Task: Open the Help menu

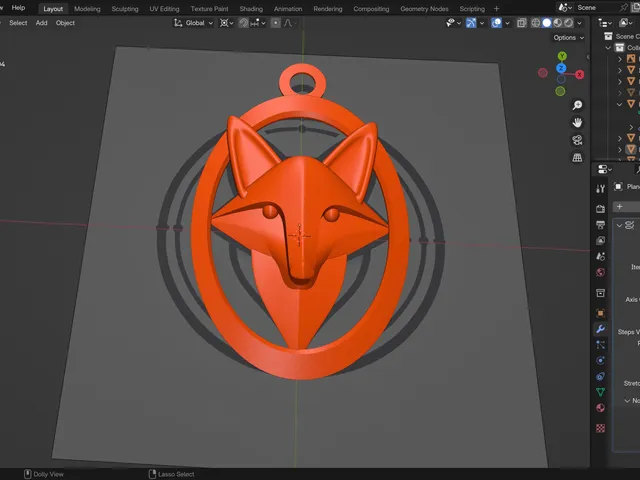Action: tap(18, 7)
